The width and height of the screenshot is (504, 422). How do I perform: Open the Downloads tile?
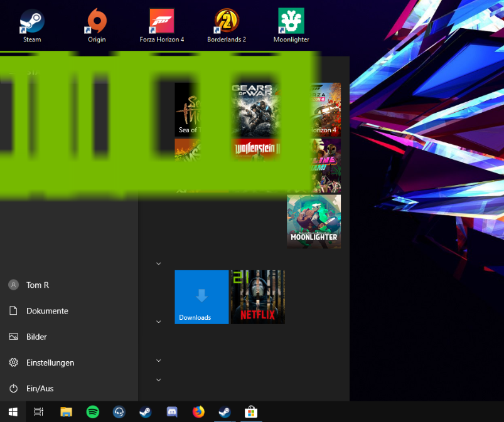(201, 297)
